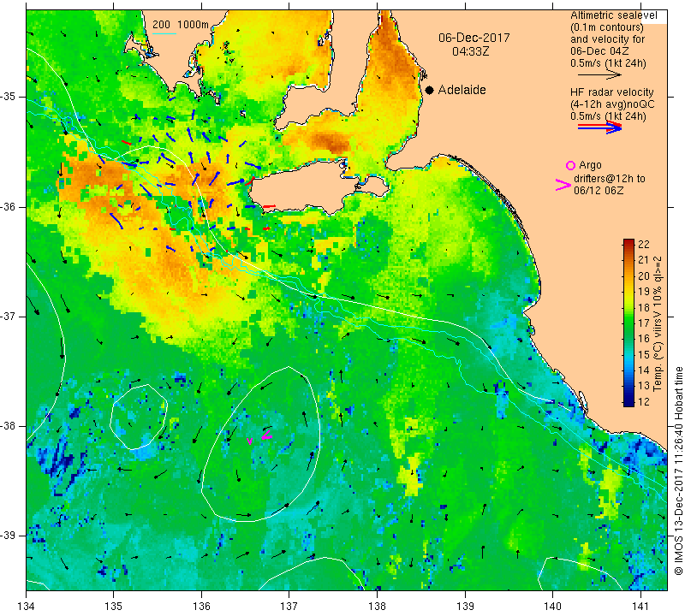Click the black altimetric velocity scale arrow
685x616 pixels.
[599, 75]
